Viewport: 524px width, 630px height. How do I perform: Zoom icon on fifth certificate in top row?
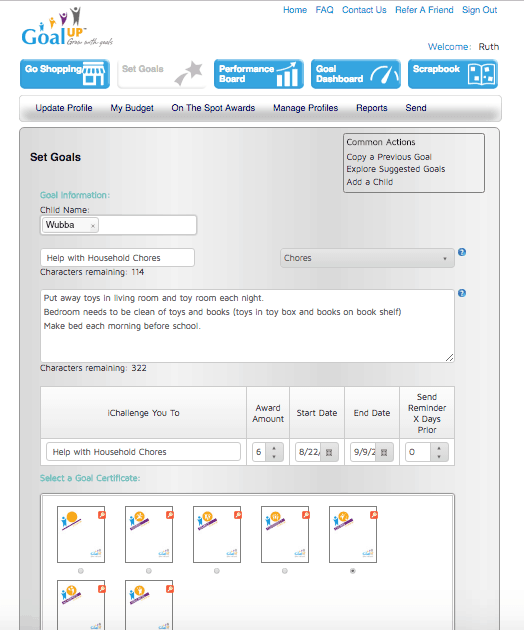(373, 515)
